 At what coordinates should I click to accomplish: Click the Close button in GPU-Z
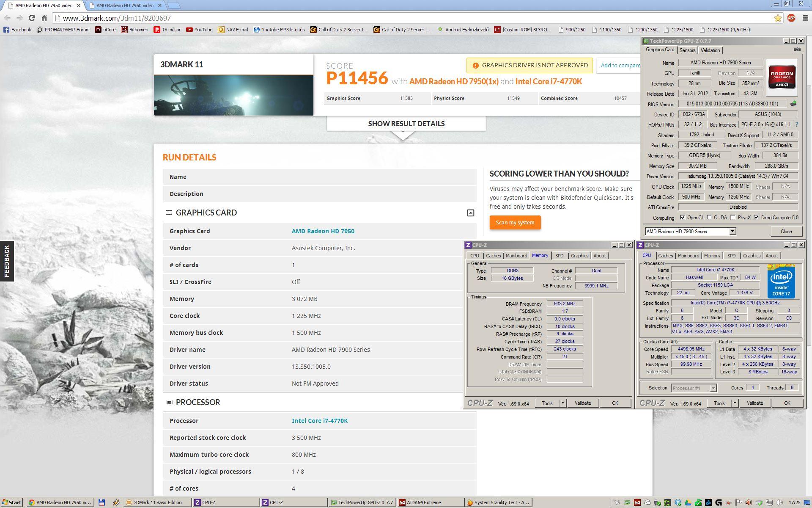(x=786, y=232)
